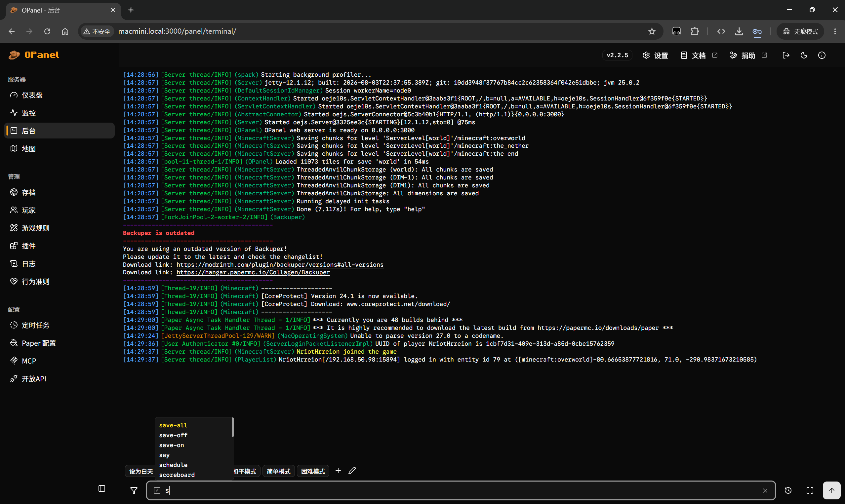The image size is (845, 504).
Task: Click the 日志 logs icon
Action: tap(14, 263)
